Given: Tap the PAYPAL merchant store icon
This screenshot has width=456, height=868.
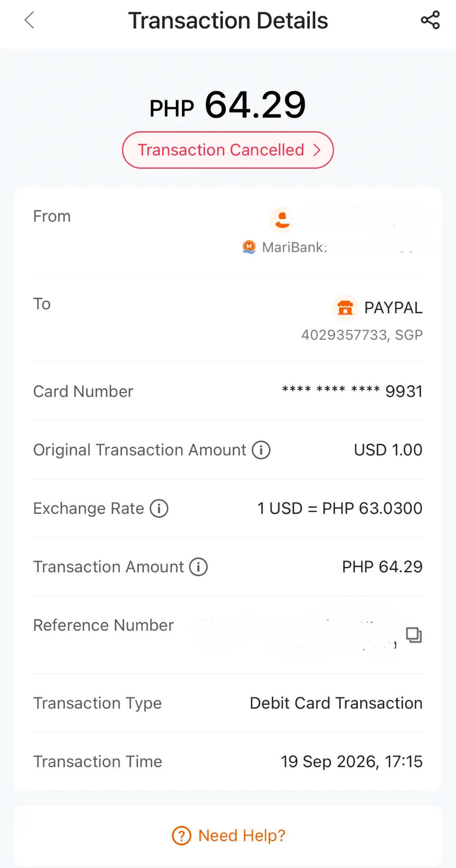Looking at the screenshot, I should tap(345, 308).
